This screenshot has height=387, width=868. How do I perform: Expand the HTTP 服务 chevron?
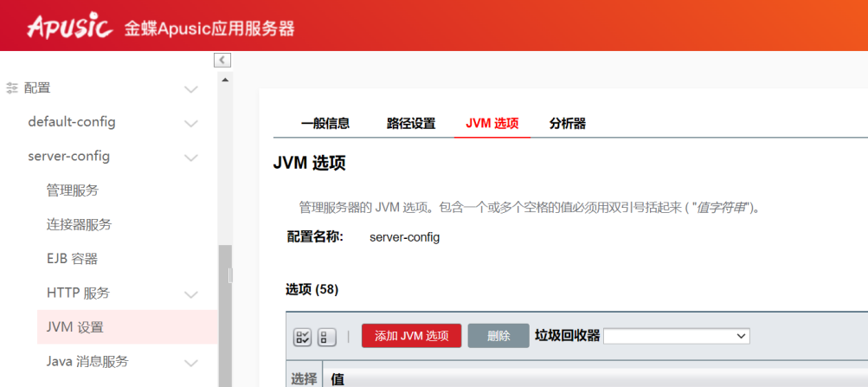(191, 294)
